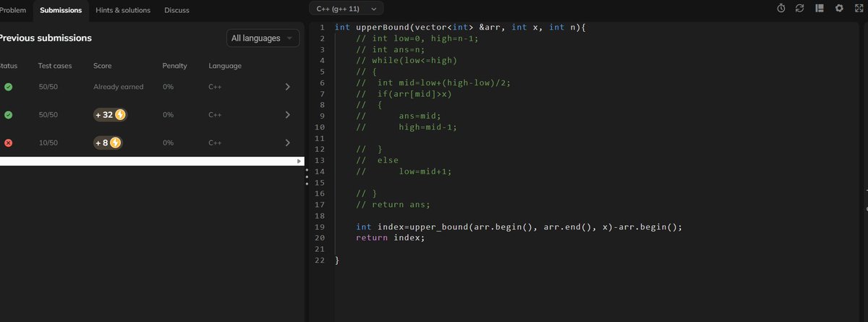Expand the failed 10/50 submission row
Image resolution: width=868 pixels, height=322 pixels.
pyautogui.click(x=287, y=143)
